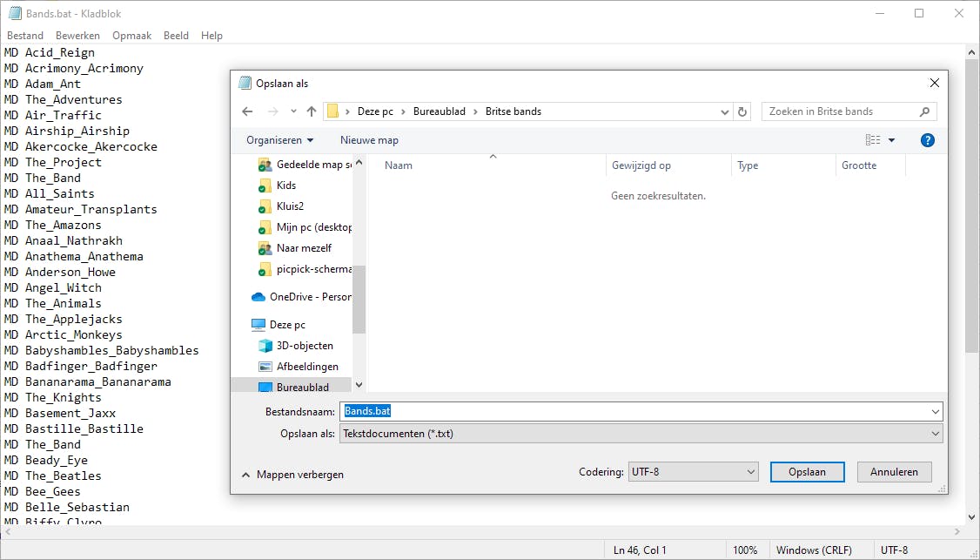This screenshot has height=560, width=980.
Task: Click the 3D-objecten cube icon
Action: [x=265, y=346]
